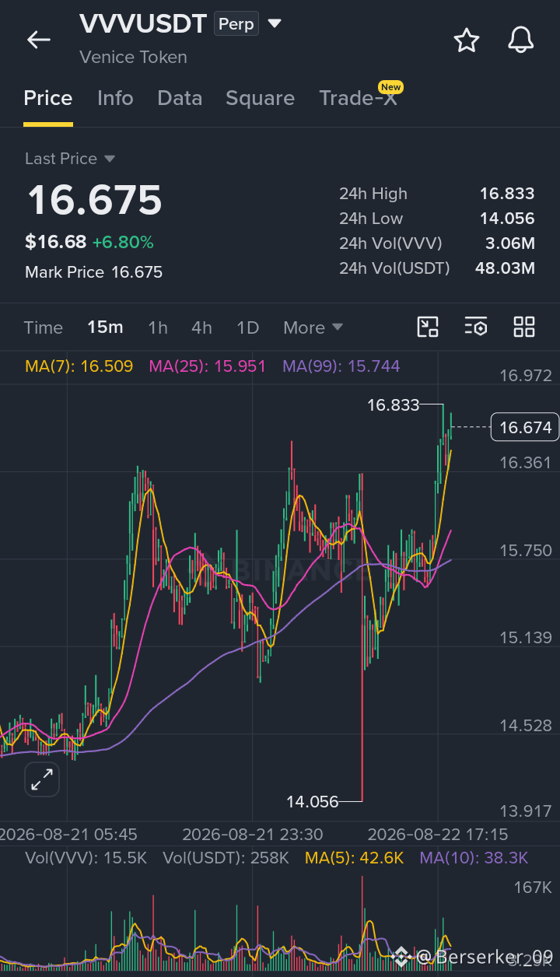This screenshot has width=560, height=977.
Task: Tap the Venice Token subtitle
Action: (133, 57)
